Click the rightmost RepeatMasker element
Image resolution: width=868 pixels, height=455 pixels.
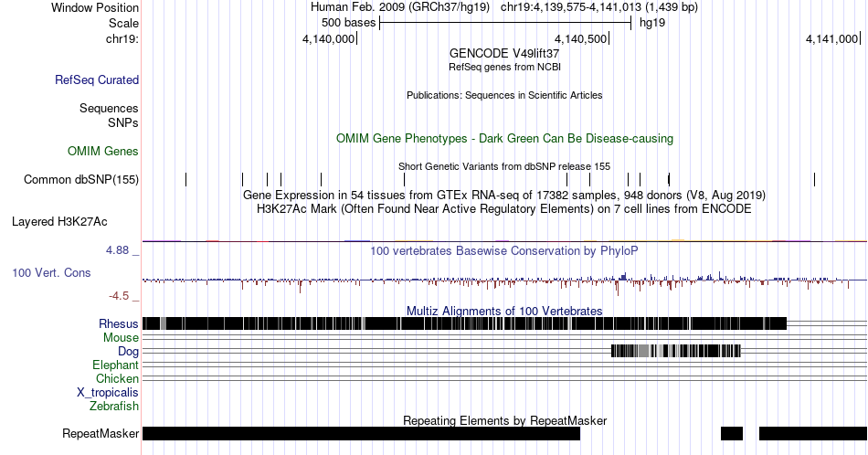pos(812,433)
